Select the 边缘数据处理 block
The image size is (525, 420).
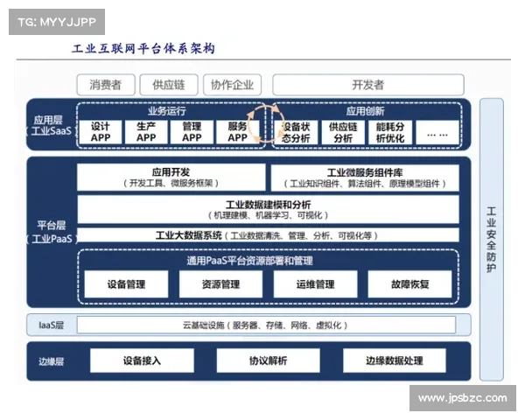(395, 360)
